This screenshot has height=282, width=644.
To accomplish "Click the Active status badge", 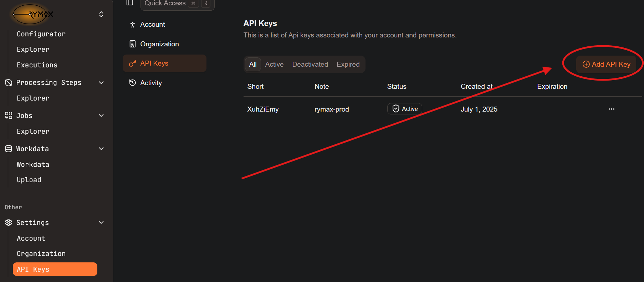I will coord(405,109).
